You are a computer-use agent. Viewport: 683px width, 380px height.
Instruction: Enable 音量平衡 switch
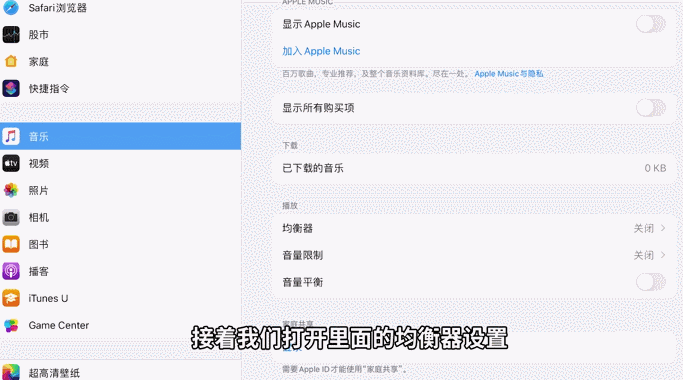[651, 282]
